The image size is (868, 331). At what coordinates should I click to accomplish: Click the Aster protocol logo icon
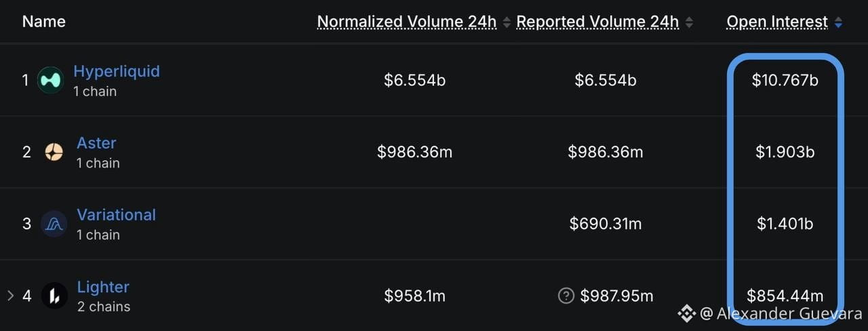[x=54, y=152]
